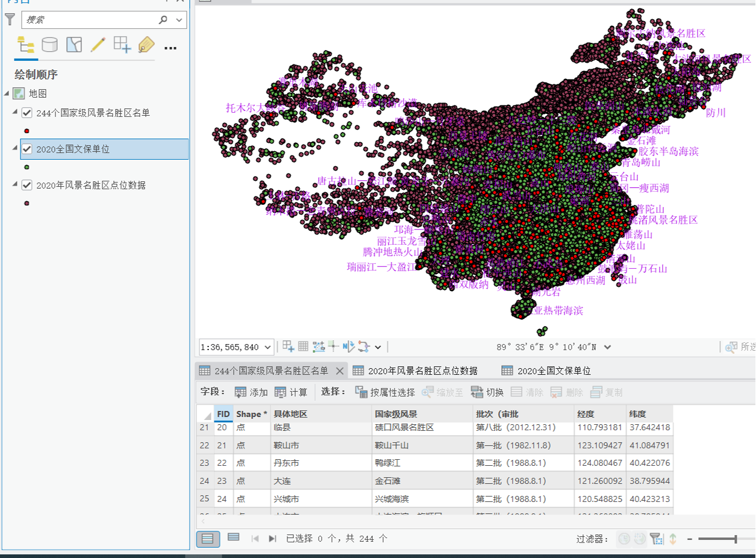Click the correction/crosshair icon below the map
The width and height of the screenshot is (756, 558).
tap(334, 346)
